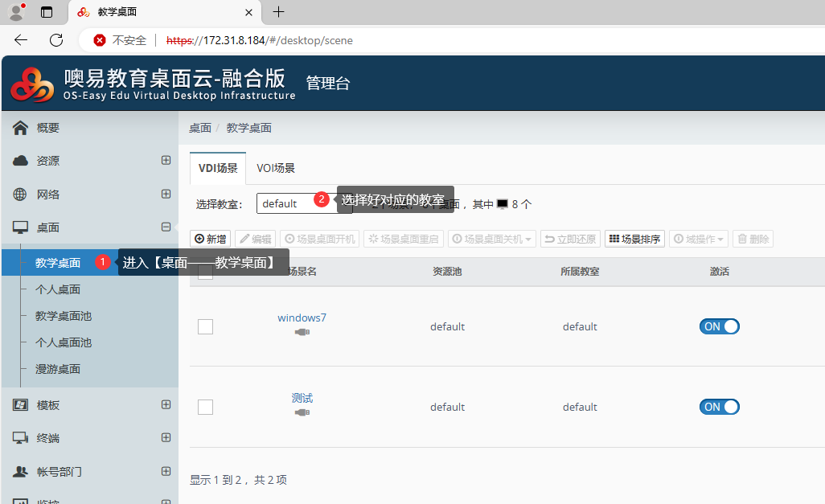Toggle the windows7 scene activation switch
Screen dimensions: 825x504
(x=719, y=326)
